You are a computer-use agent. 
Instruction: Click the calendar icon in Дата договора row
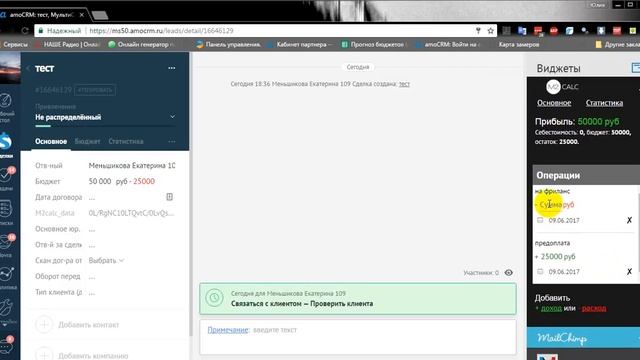pos(169,197)
